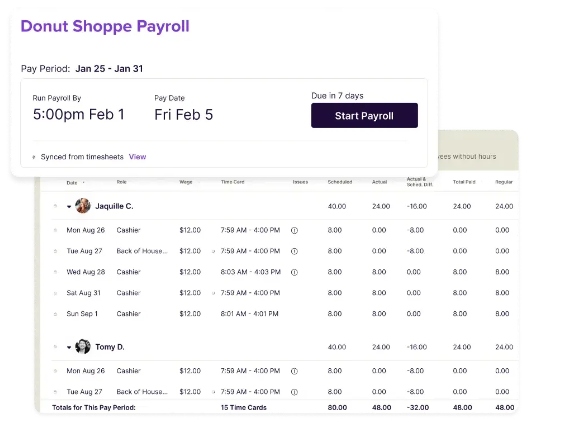
Task: Start payroll with the Start Payroll button
Action: click(x=364, y=116)
